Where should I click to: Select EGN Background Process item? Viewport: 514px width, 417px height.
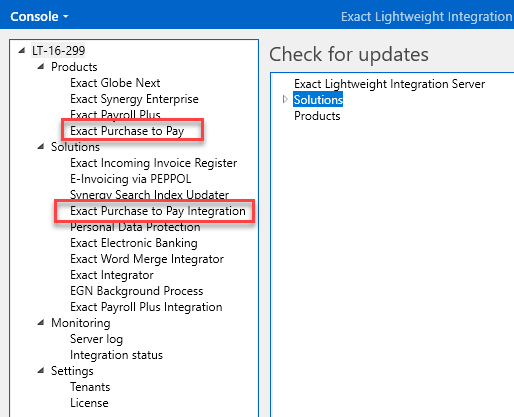pyautogui.click(x=137, y=291)
